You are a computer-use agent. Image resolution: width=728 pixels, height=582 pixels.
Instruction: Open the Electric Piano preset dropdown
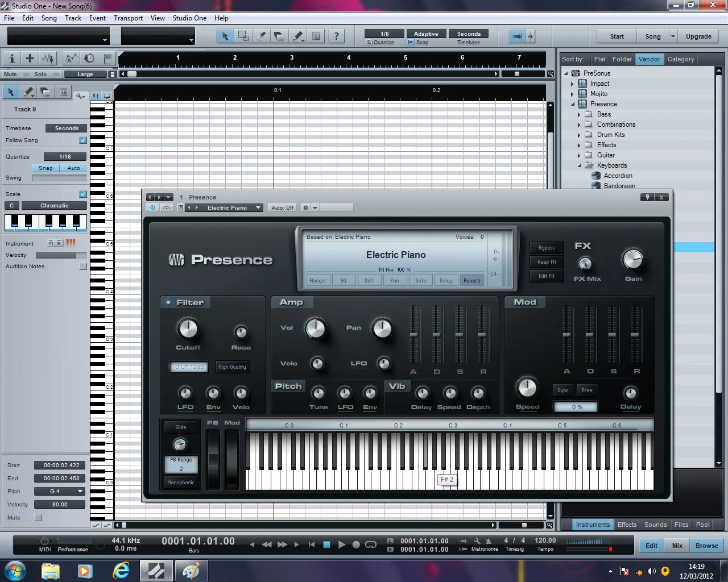click(258, 208)
